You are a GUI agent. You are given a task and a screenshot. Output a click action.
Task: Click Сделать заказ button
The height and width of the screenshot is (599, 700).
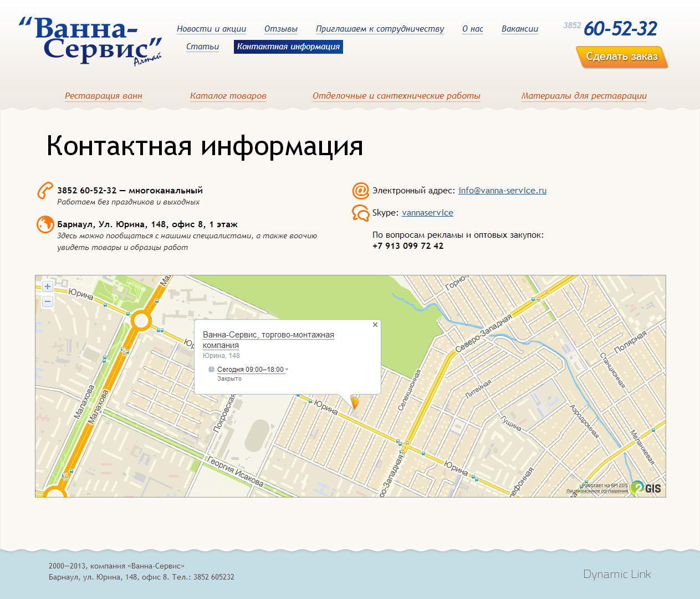[x=622, y=57]
